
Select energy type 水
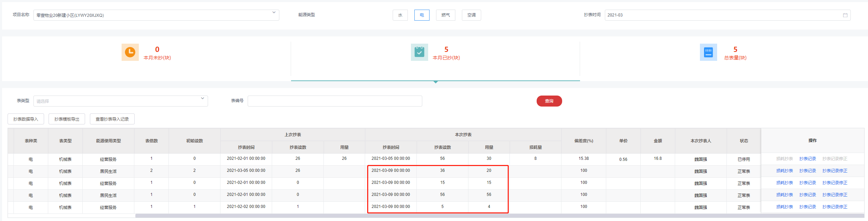[400, 15]
